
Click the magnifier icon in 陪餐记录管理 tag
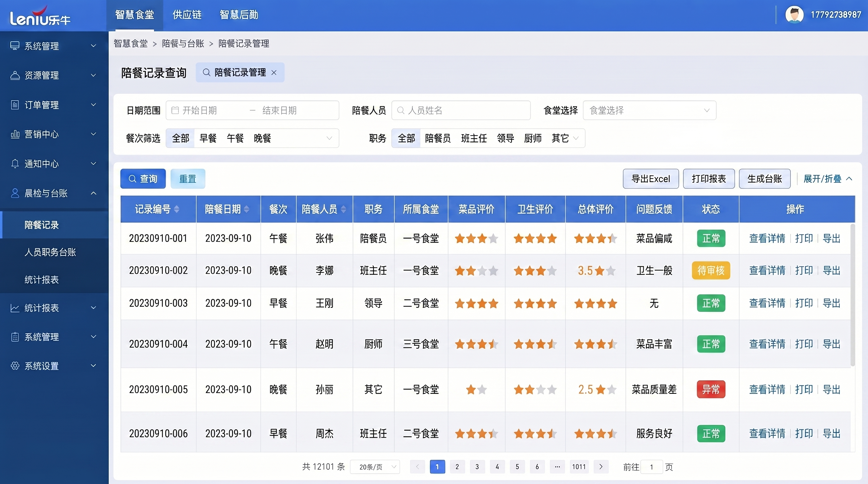tap(206, 72)
